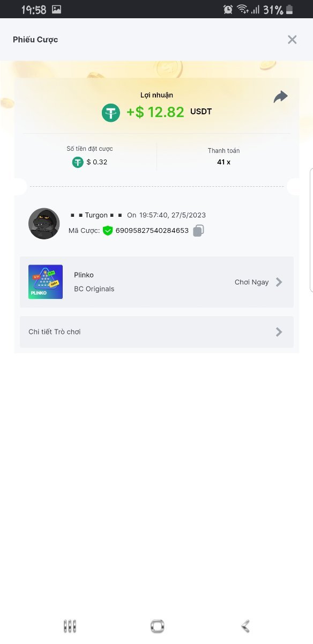The image size is (313, 644).
Task: Tap the USDT coin icon beside profit
Action: [111, 112]
